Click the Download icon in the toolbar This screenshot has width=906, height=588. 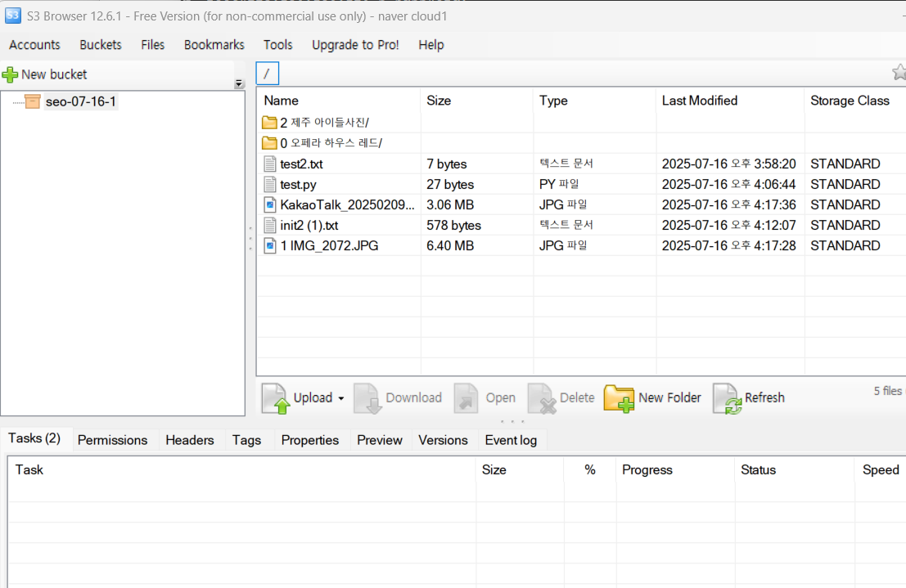point(368,398)
